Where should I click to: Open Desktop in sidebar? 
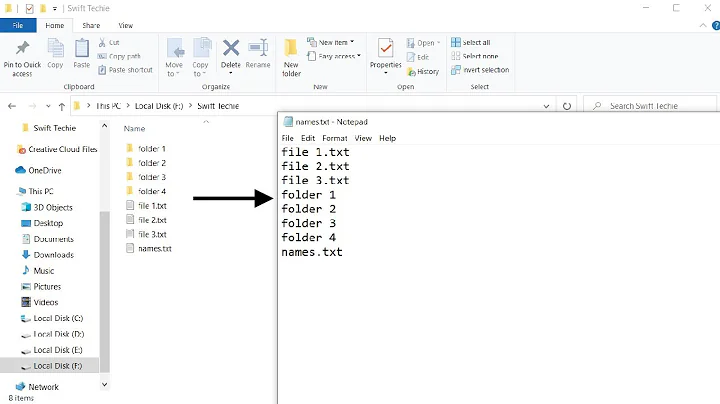42,223
